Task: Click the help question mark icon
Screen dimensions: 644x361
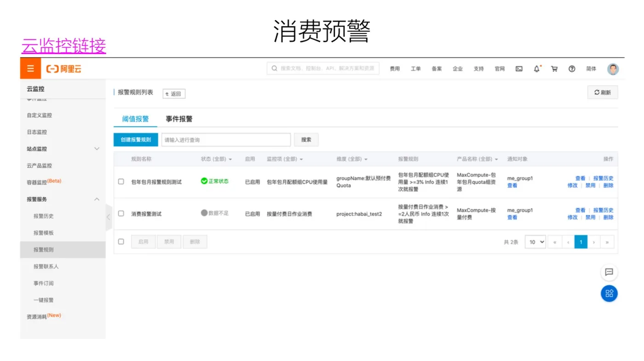Action: [572, 69]
